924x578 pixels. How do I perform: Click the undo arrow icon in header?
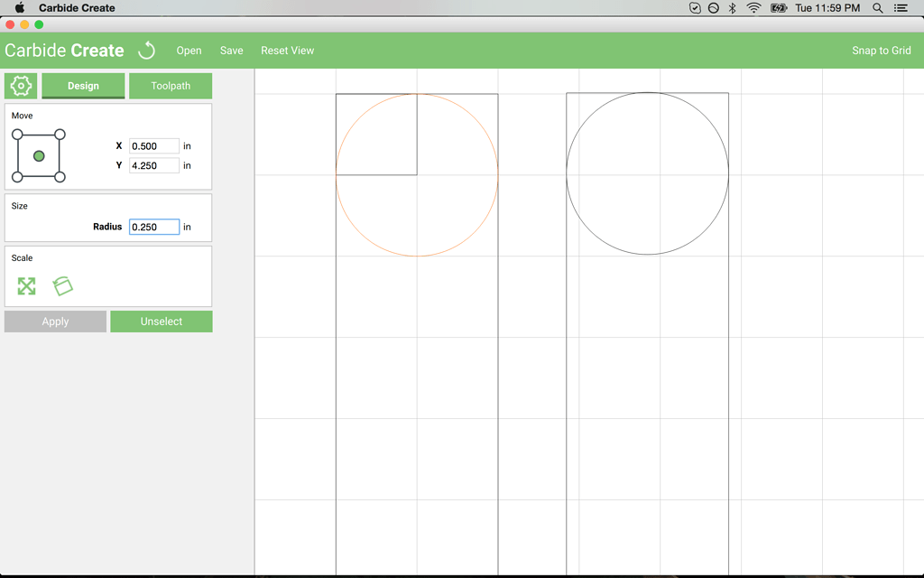147,51
